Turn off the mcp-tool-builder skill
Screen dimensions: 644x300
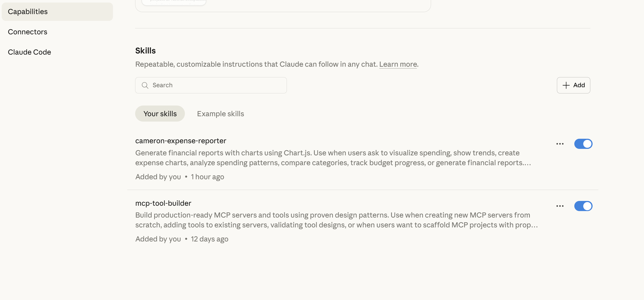(583, 206)
